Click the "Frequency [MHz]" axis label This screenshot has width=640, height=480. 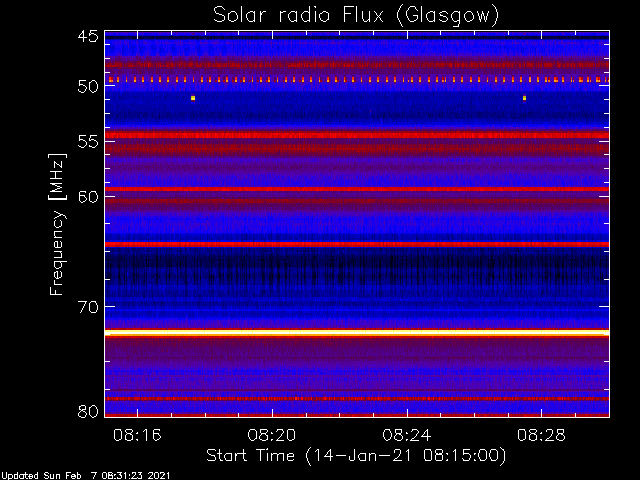click(57, 224)
